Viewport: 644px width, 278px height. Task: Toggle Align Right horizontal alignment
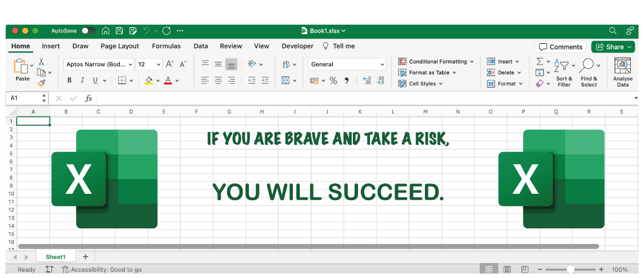[231, 81]
